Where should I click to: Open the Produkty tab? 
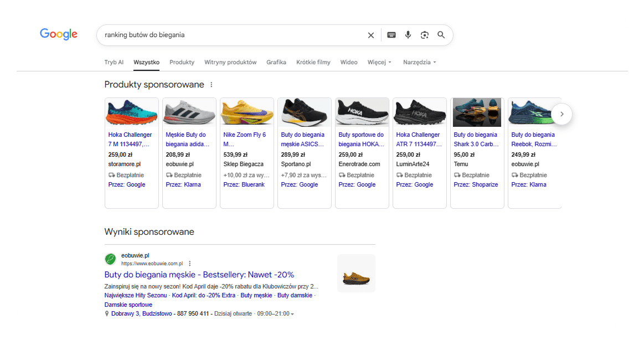click(182, 62)
